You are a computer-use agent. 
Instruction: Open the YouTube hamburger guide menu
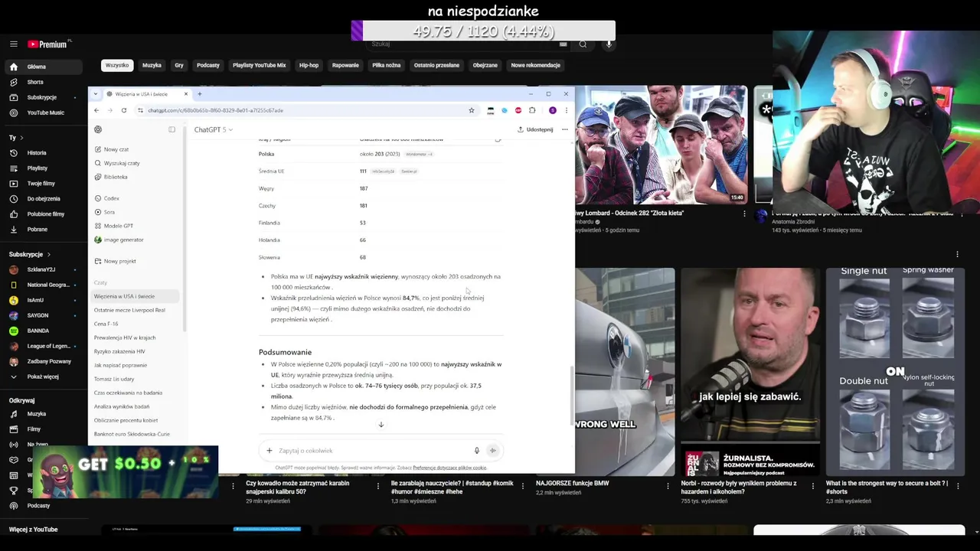point(13,44)
